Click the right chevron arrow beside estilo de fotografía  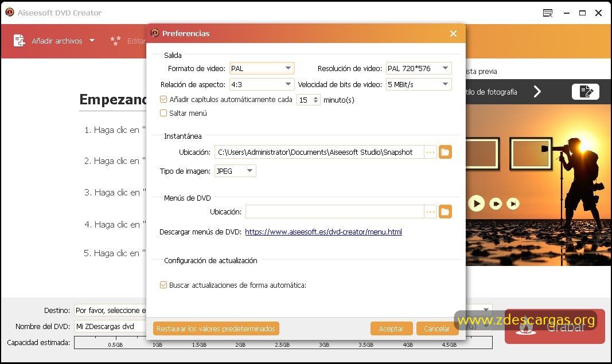click(x=537, y=92)
